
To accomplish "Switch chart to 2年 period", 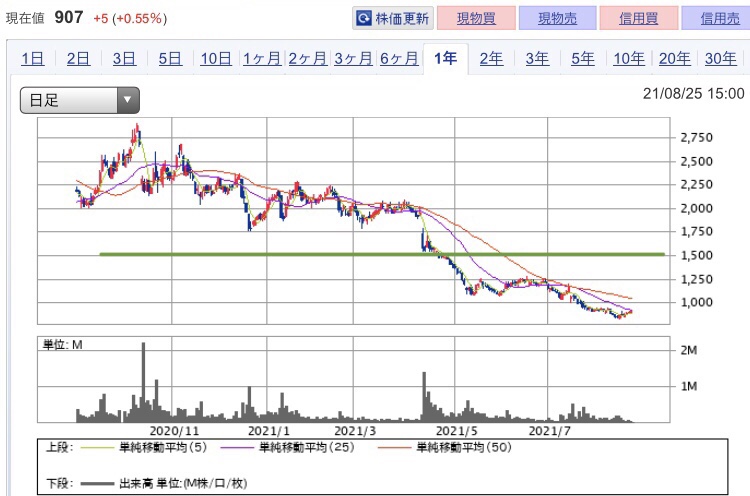I will (x=491, y=59).
